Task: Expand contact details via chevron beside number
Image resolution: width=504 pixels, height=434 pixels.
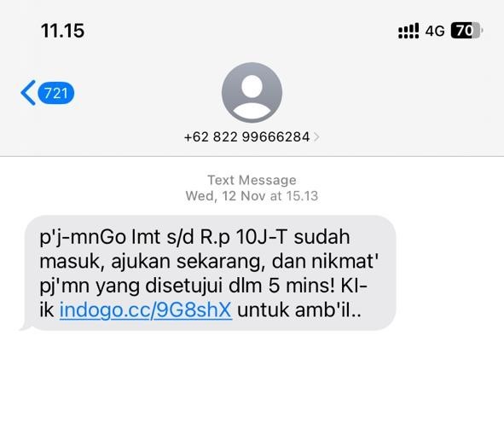Action: click(x=316, y=137)
